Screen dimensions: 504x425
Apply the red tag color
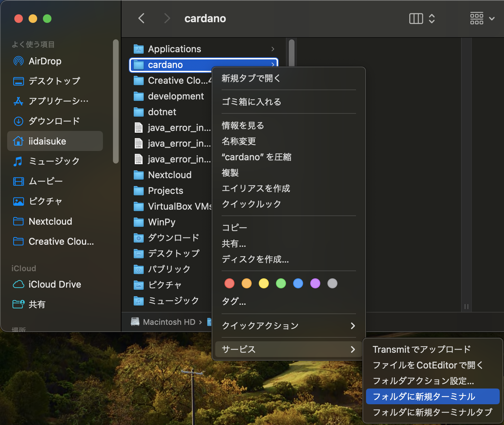[x=229, y=284]
